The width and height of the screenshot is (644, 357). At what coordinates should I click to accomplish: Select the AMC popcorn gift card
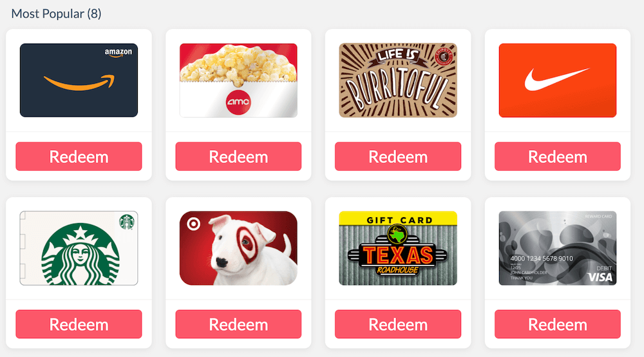tap(238, 80)
